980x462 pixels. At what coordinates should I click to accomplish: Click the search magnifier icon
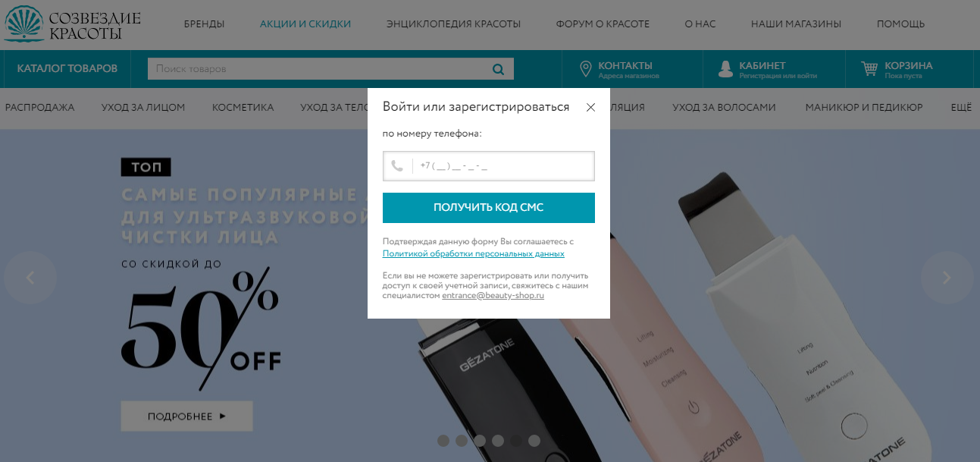(x=498, y=69)
